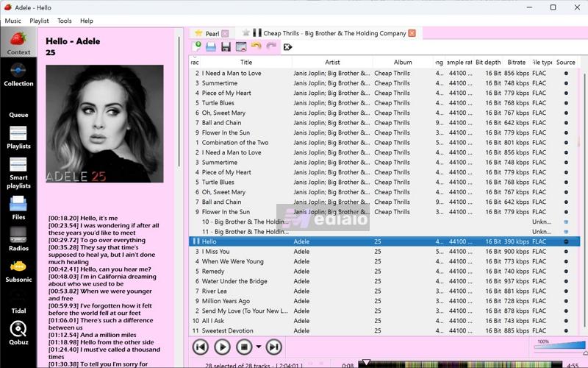This screenshot has width=588, height=368.
Task: Adjust the volume slider
Action: click(x=560, y=346)
